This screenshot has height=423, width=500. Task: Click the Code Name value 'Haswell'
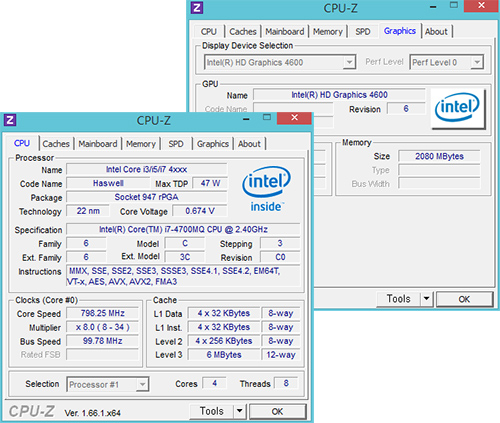(108, 183)
